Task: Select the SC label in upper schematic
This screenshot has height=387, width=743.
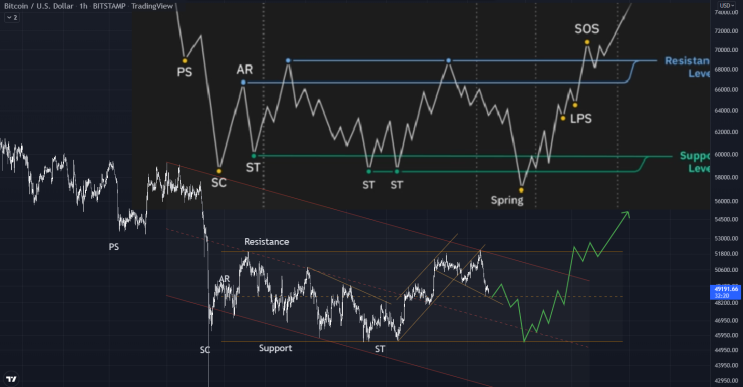Action: point(218,183)
